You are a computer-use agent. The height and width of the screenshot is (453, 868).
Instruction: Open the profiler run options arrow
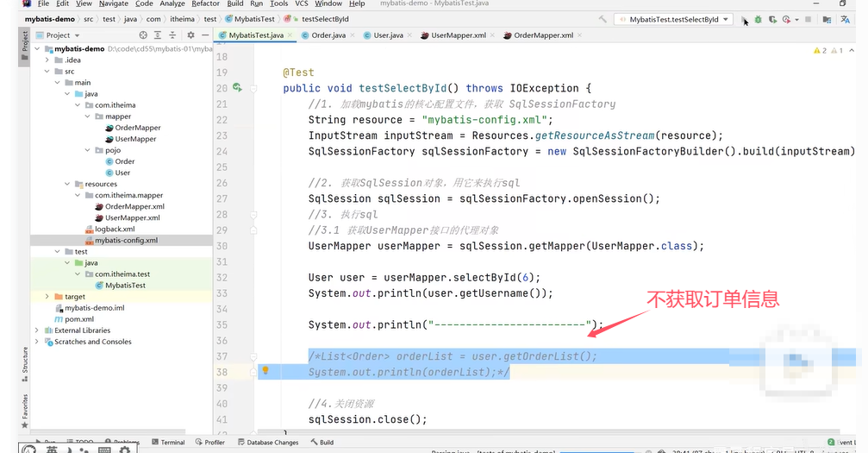[796, 19]
